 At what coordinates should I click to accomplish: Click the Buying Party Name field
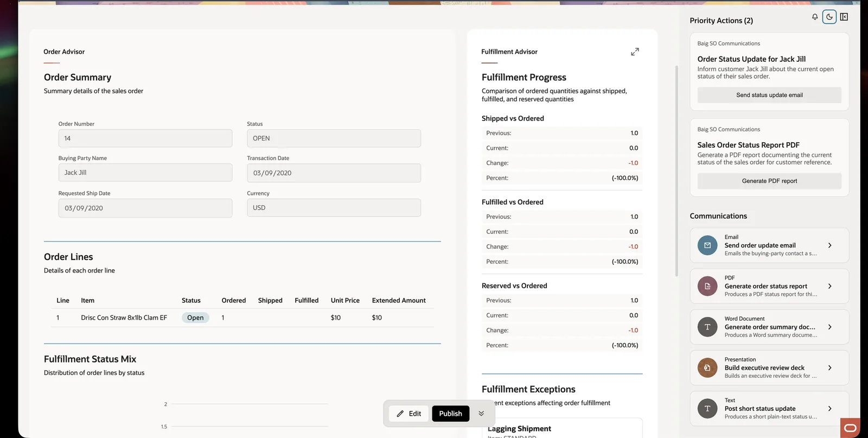[x=145, y=173]
